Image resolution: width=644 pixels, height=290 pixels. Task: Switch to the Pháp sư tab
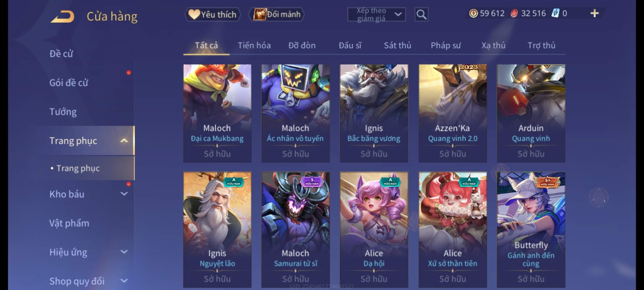446,45
